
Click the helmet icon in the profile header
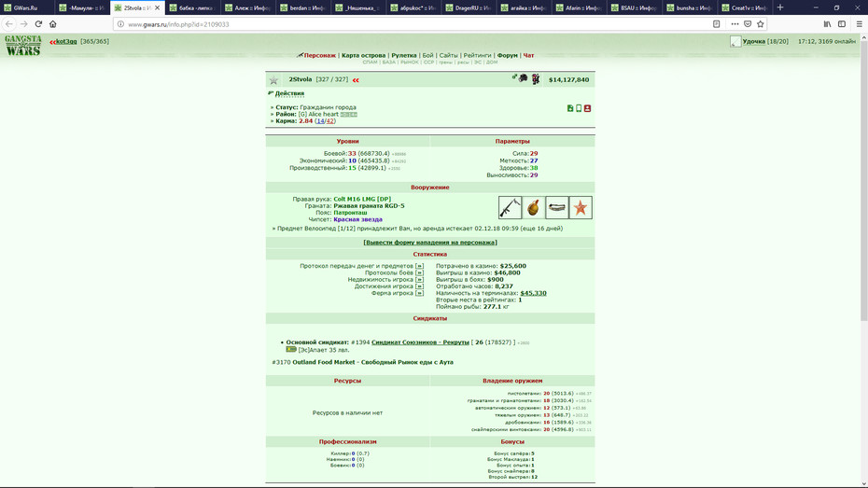523,78
